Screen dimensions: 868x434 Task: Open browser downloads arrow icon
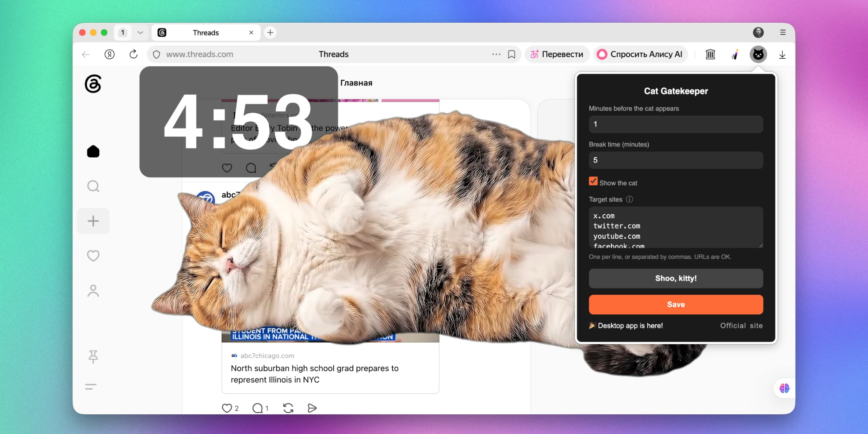[x=782, y=55]
